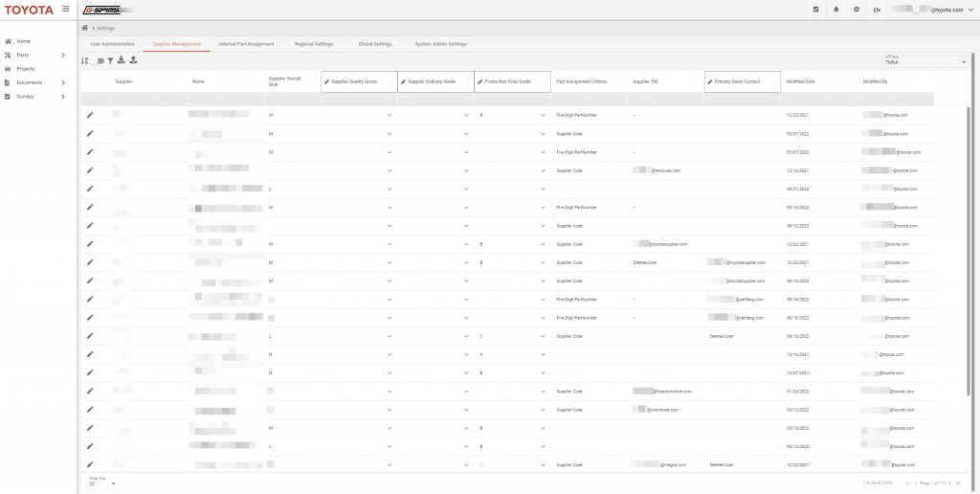
Task: Expand the user account menu chevron
Action: pyautogui.click(x=969, y=10)
